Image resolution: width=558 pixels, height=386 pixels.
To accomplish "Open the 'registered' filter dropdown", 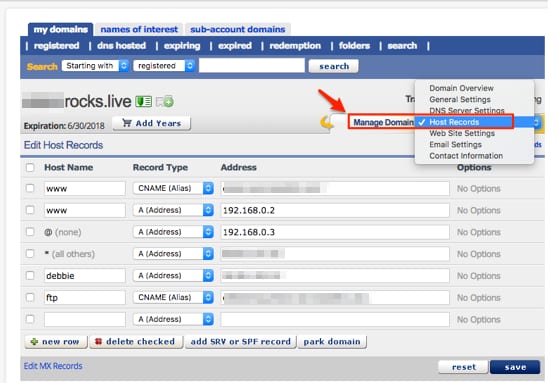I will point(164,66).
